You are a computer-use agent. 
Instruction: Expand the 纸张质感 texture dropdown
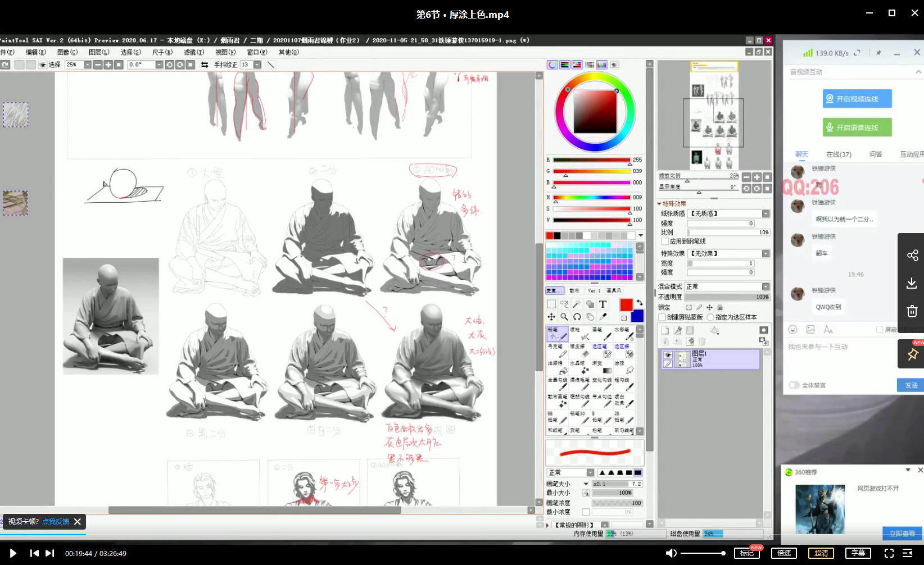pyautogui.click(x=766, y=214)
